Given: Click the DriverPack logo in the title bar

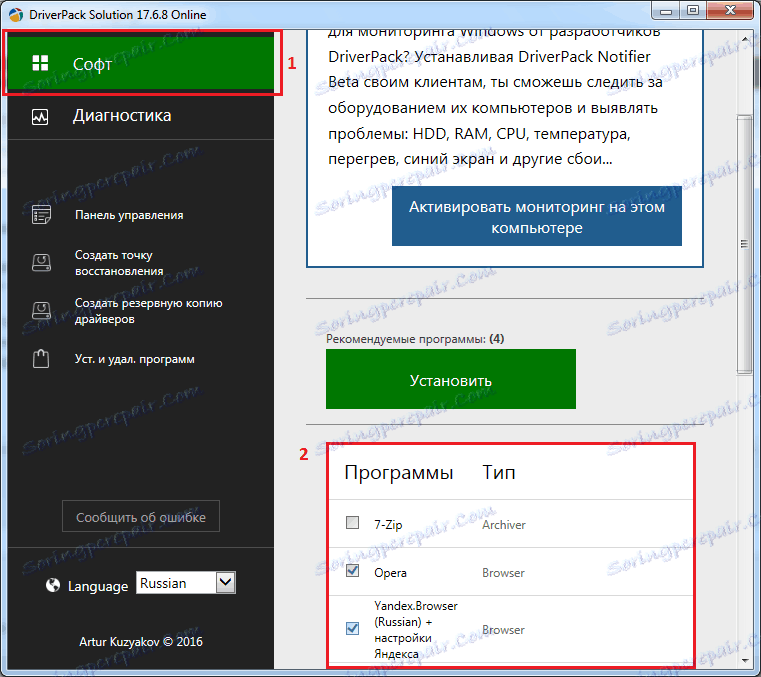Looking at the screenshot, I should pyautogui.click(x=16, y=15).
